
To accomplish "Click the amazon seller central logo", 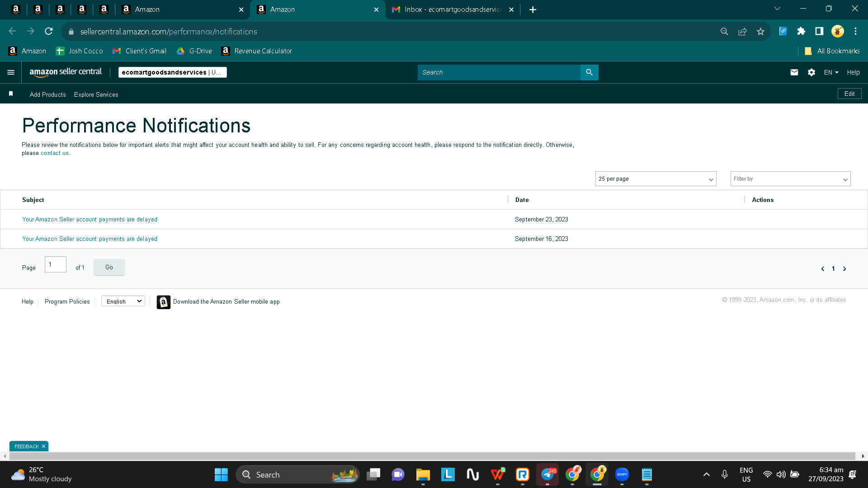I will 66,72.
